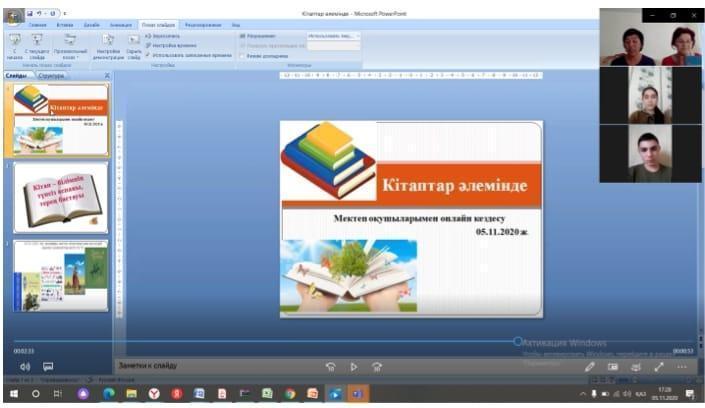Viewport: 705px width, 408px height.
Task: Select the second slide thumbnail with the open book
Action: (61, 198)
